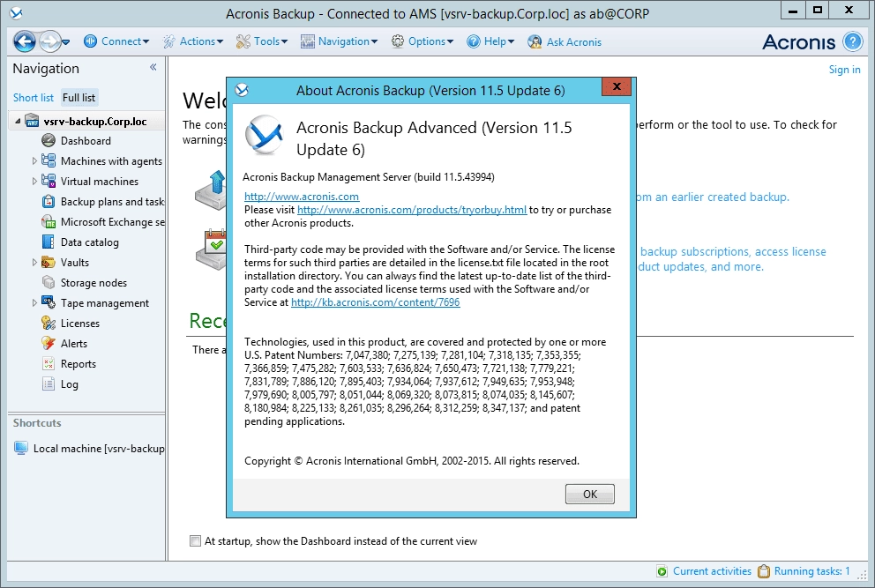Expand the Virtual machines node

click(x=34, y=182)
